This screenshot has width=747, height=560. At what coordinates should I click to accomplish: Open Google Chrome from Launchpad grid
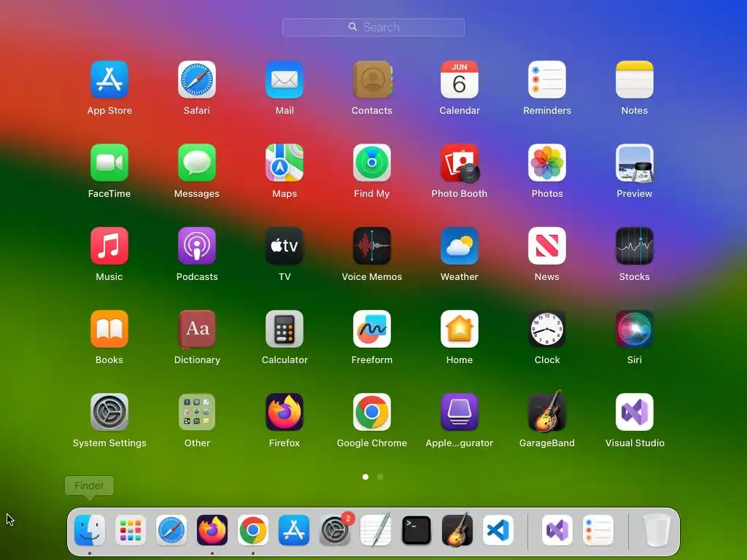pos(372,412)
